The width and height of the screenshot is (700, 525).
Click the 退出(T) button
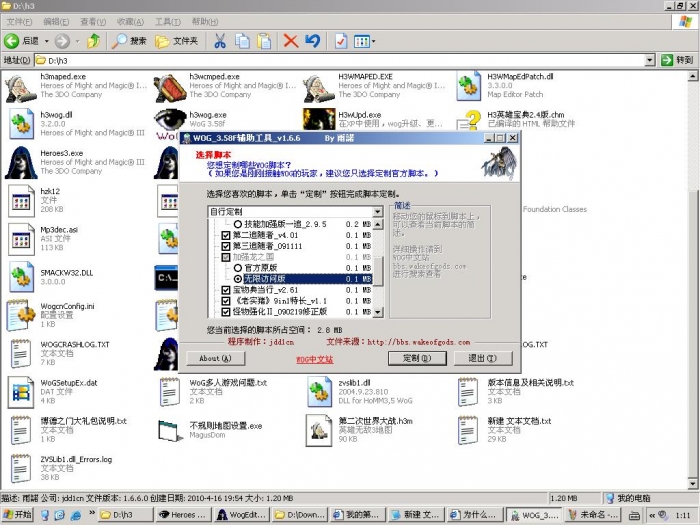pos(483,358)
